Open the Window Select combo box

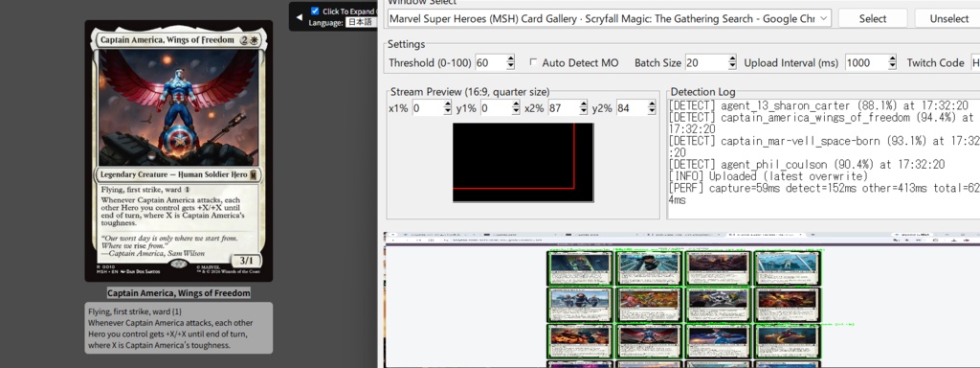click(x=609, y=19)
